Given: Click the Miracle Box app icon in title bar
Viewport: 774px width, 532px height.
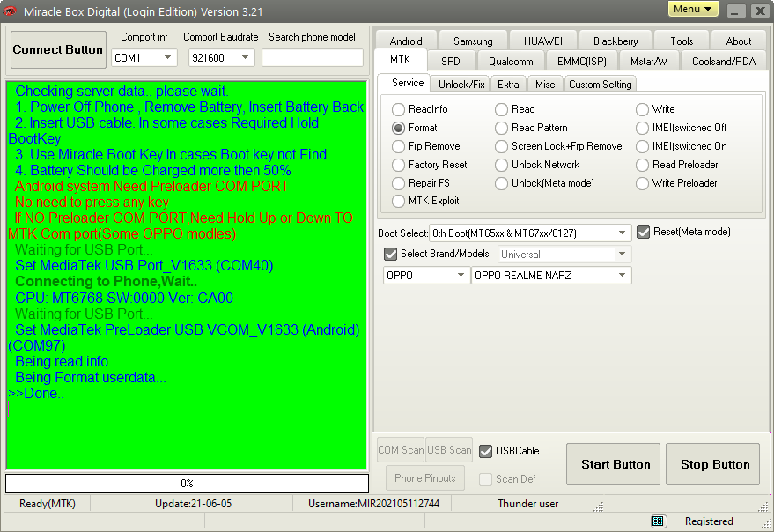Looking at the screenshot, I should click(x=10, y=11).
